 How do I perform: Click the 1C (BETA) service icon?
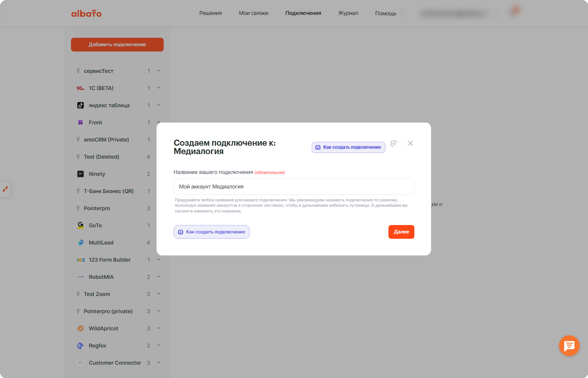[x=81, y=88]
